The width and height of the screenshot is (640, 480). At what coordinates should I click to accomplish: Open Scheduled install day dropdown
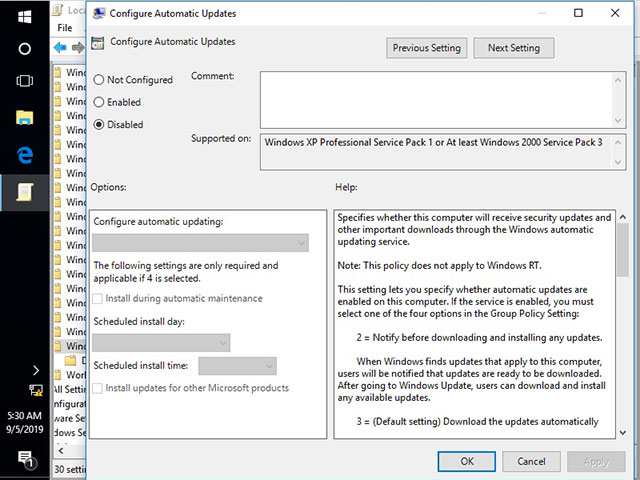[x=161, y=343]
